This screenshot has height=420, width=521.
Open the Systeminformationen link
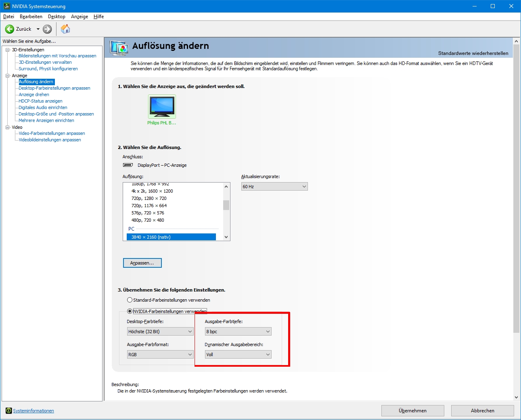click(x=33, y=411)
